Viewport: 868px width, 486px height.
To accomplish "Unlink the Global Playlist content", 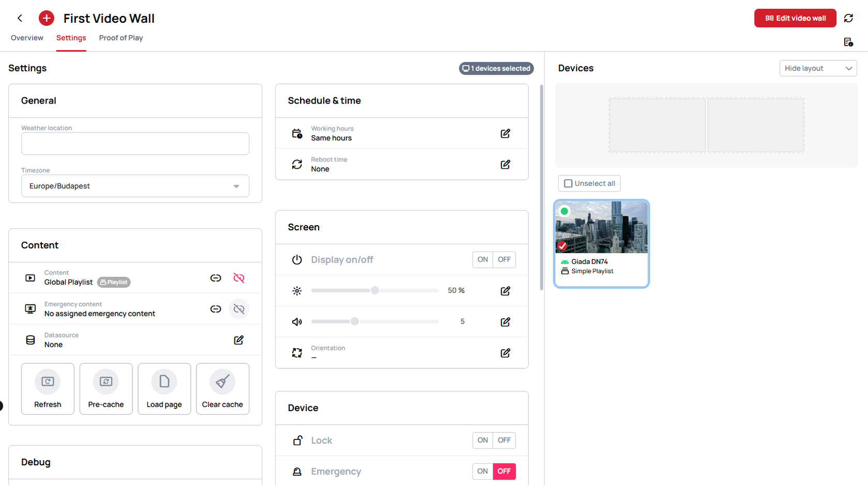I will click(239, 278).
